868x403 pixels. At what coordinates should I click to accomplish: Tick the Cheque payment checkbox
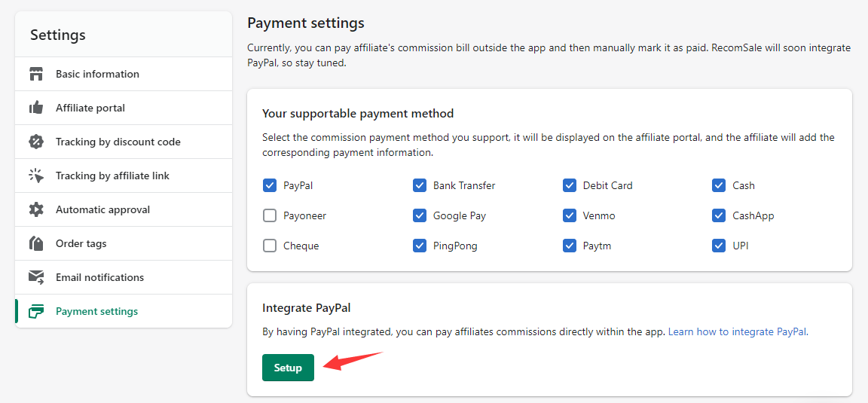[270, 246]
